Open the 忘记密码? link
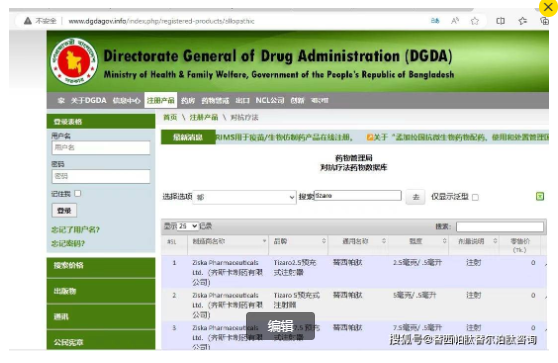Screen dimensions: 558x363 (x=68, y=243)
